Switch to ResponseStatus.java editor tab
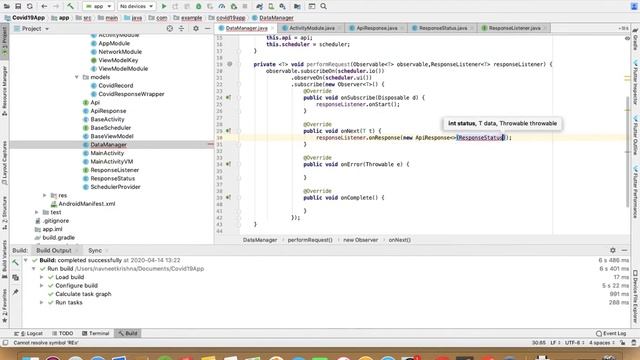640x360 pixels. coord(442,28)
